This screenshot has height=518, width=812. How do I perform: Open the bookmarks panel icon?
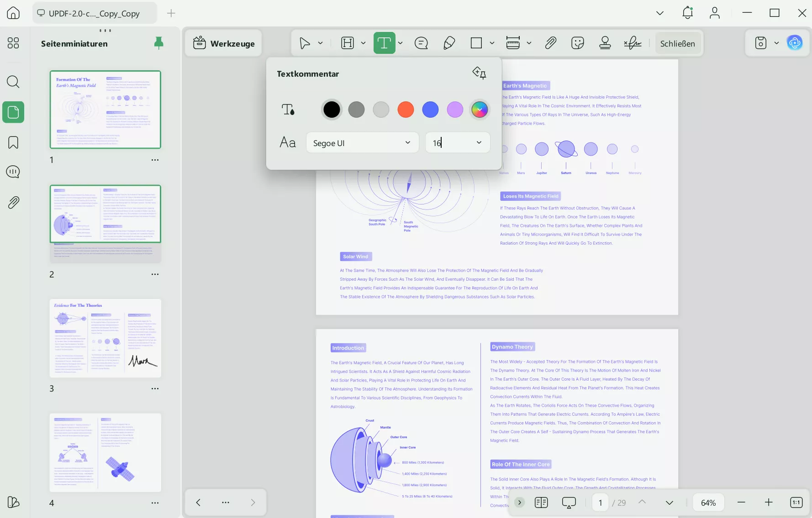pos(13,142)
